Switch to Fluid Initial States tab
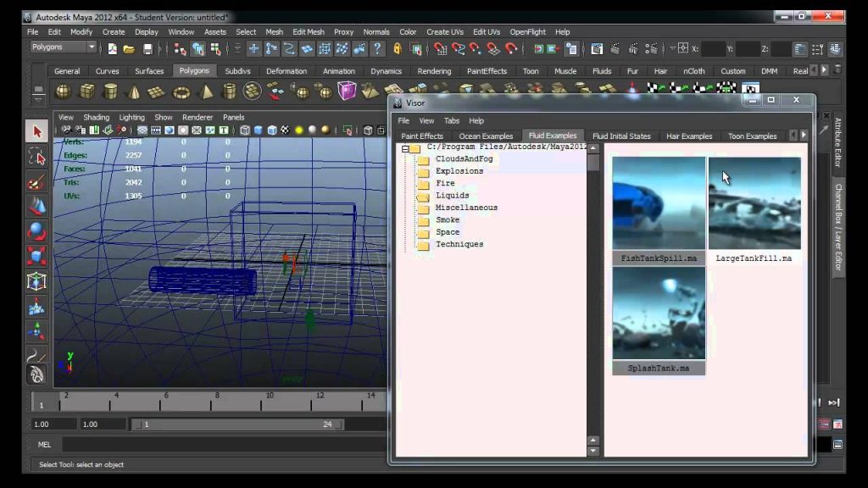The width and height of the screenshot is (868, 488). point(621,136)
